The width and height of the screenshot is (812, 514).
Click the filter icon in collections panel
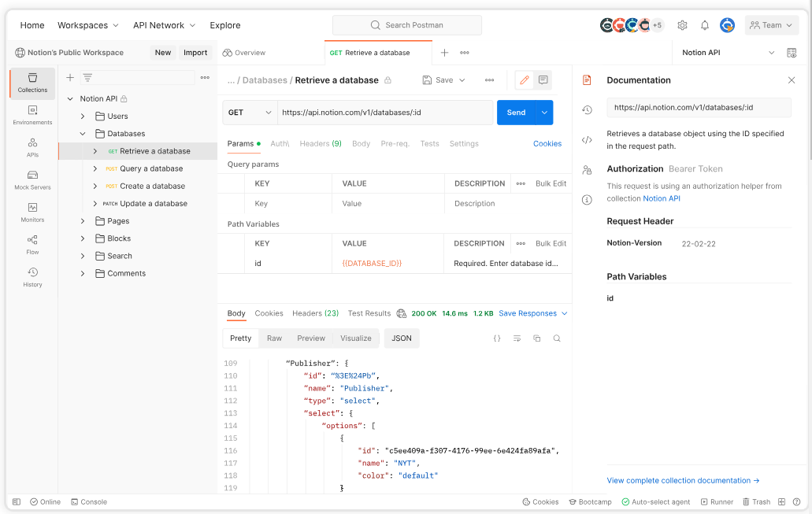pos(87,78)
